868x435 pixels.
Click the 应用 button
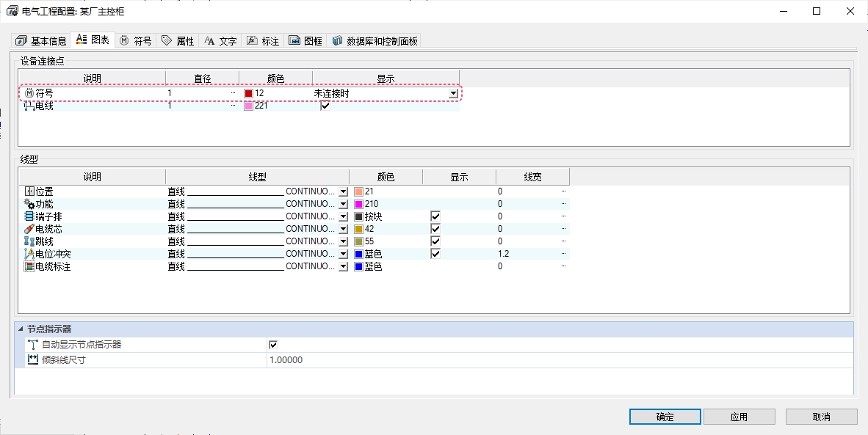point(739,417)
